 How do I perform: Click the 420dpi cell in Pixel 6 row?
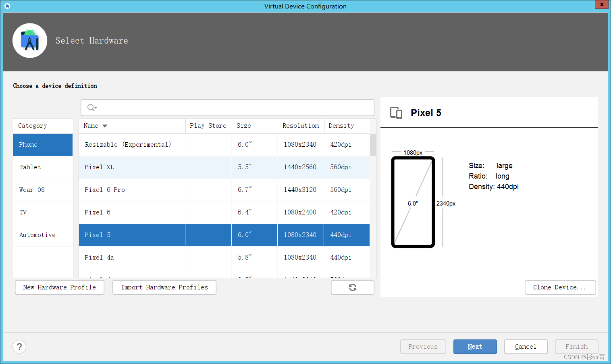pyautogui.click(x=347, y=212)
